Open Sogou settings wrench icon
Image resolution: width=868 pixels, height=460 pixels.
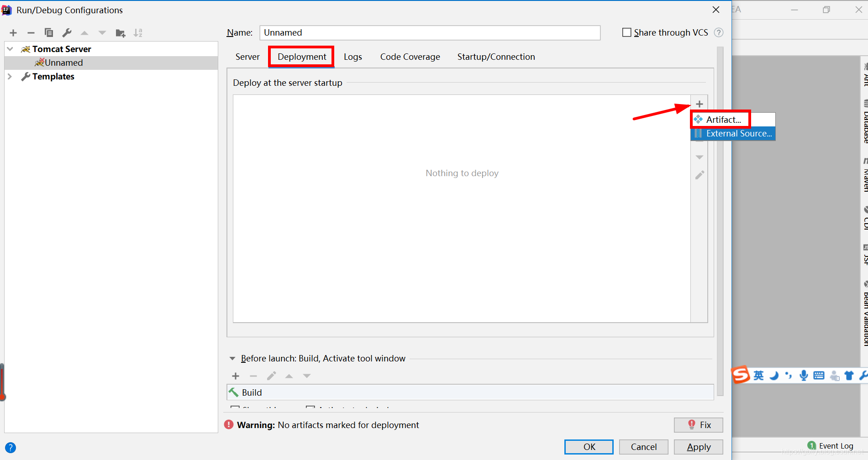(863, 376)
